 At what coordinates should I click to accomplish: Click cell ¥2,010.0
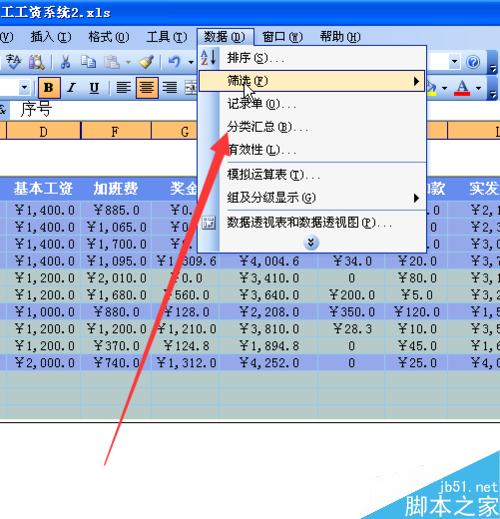pos(116,278)
